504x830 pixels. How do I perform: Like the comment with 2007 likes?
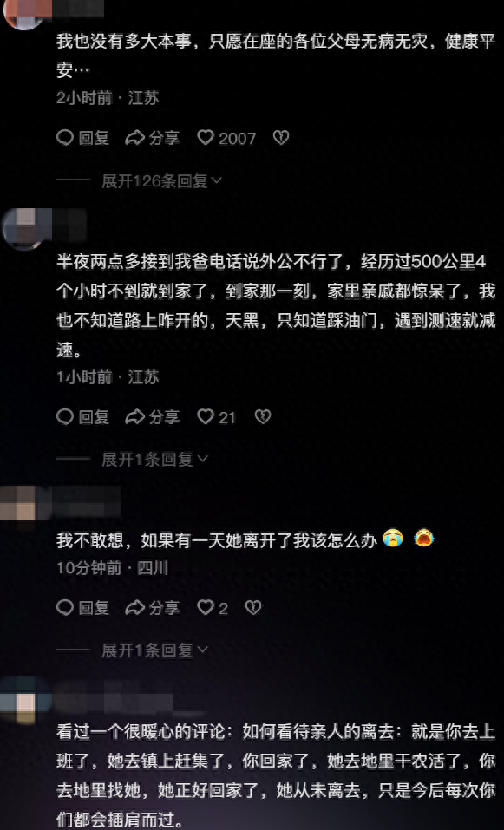pos(226,138)
